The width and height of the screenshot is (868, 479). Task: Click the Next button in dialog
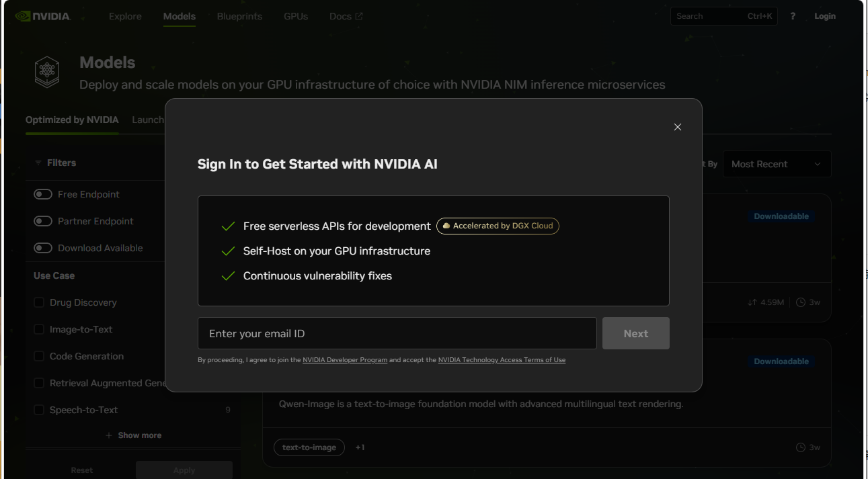[636, 333]
